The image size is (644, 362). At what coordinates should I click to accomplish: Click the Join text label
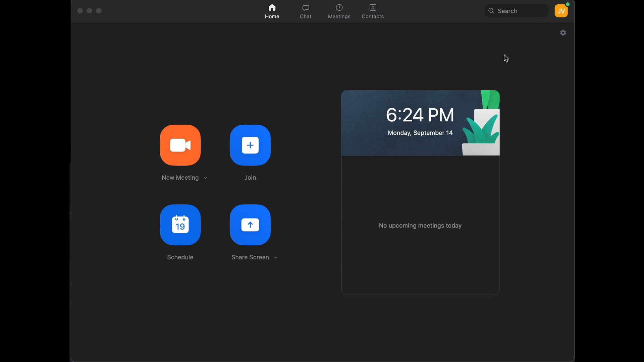coord(250,178)
